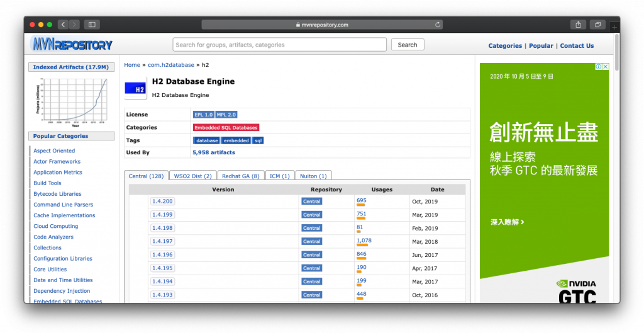Viewport: 644px width, 335px height.
Task: Open version 1.4.197
Action: tap(162, 241)
